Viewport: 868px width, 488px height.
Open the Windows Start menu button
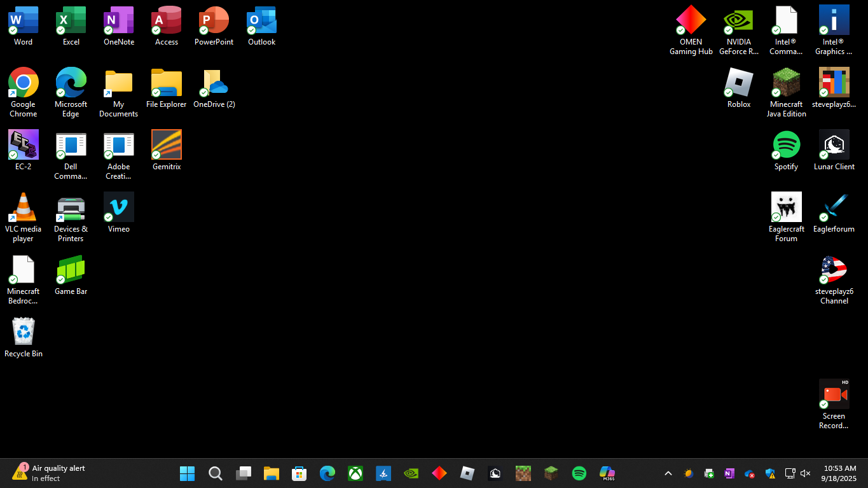(188, 473)
